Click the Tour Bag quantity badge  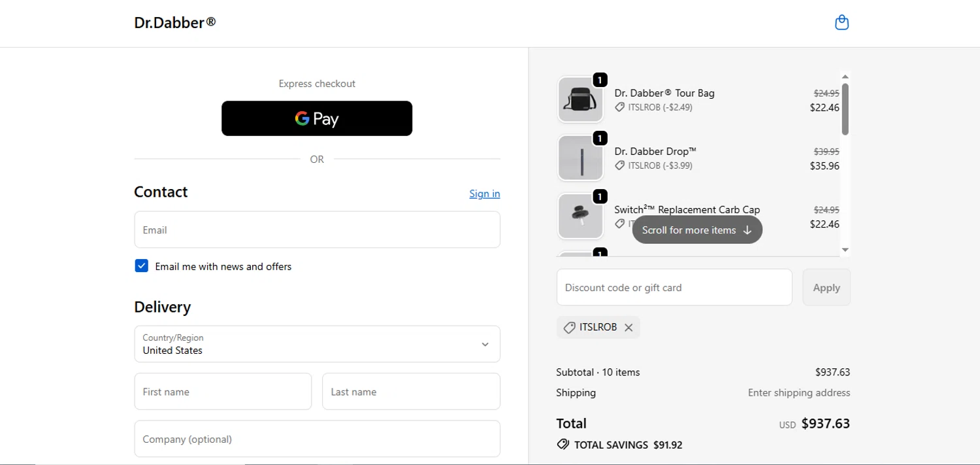[x=600, y=80]
